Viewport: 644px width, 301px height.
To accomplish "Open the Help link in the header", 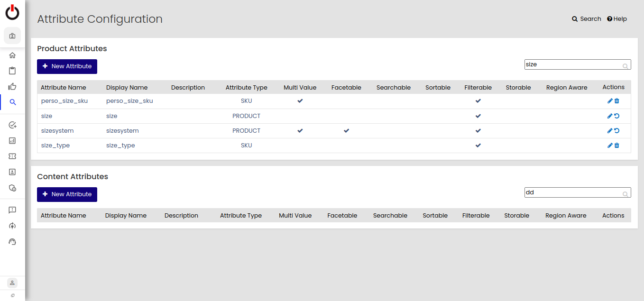I will click(617, 19).
